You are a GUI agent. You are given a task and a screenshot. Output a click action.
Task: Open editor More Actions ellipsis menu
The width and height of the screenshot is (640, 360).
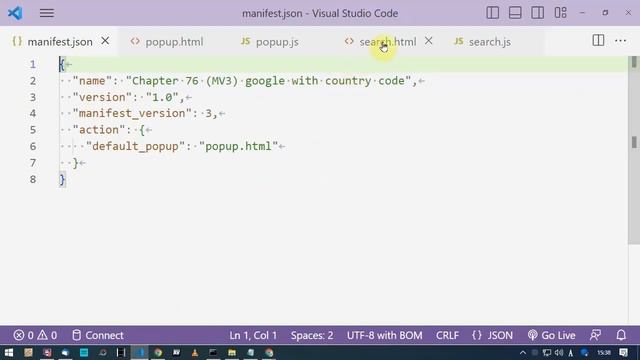click(x=621, y=40)
